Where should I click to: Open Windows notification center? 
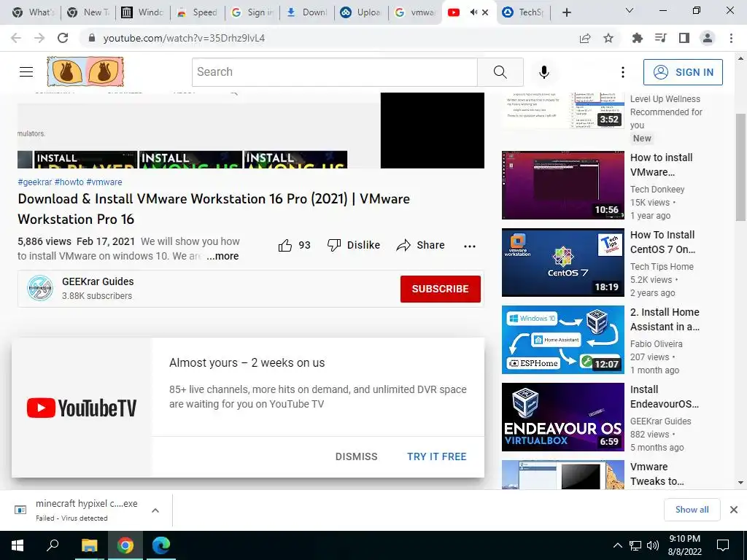tap(723, 545)
